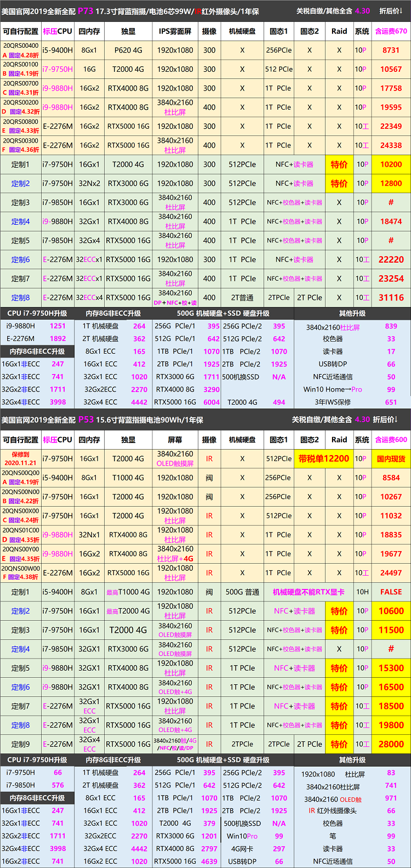Click the yellow 10200 price cell
This screenshot has width=411, height=868.
pyautogui.click(x=391, y=164)
